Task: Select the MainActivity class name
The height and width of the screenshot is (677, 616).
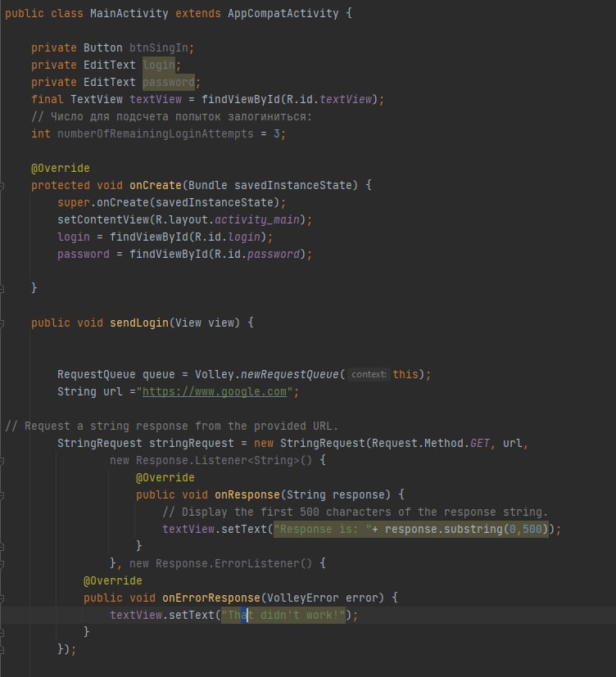Action: pos(129,13)
